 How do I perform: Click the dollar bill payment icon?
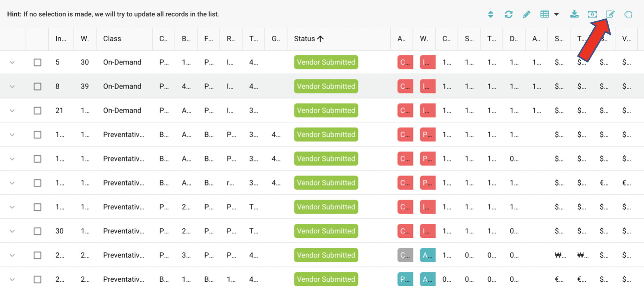pyautogui.click(x=592, y=14)
